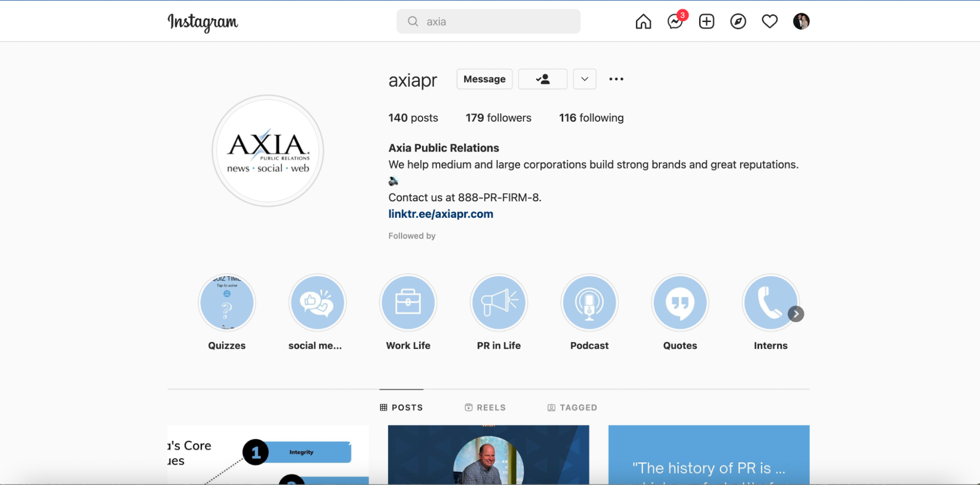
Task: Expand the chevron next to the Message button
Action: click(584, 79)
